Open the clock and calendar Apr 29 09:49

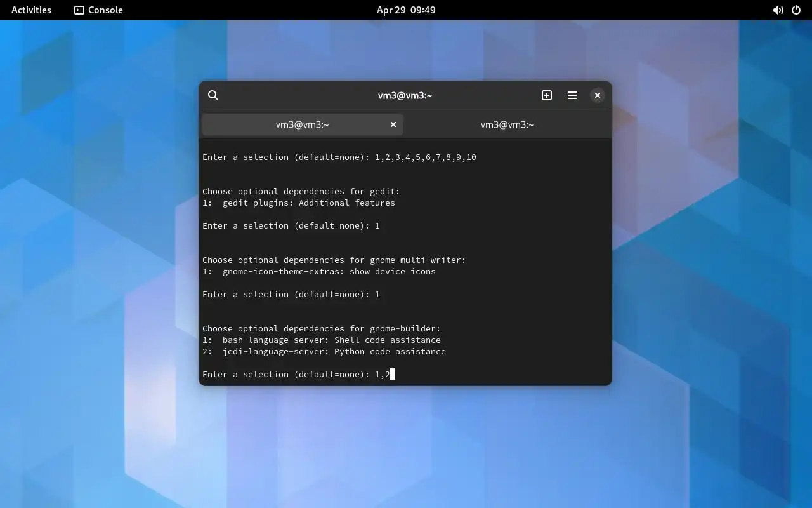coord(406,10)
